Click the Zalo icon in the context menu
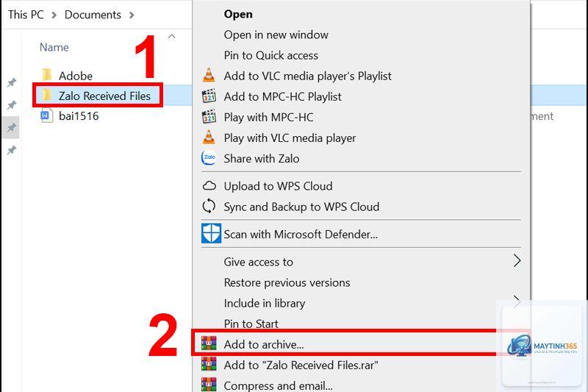588x392 pixels. pos(209,158)
